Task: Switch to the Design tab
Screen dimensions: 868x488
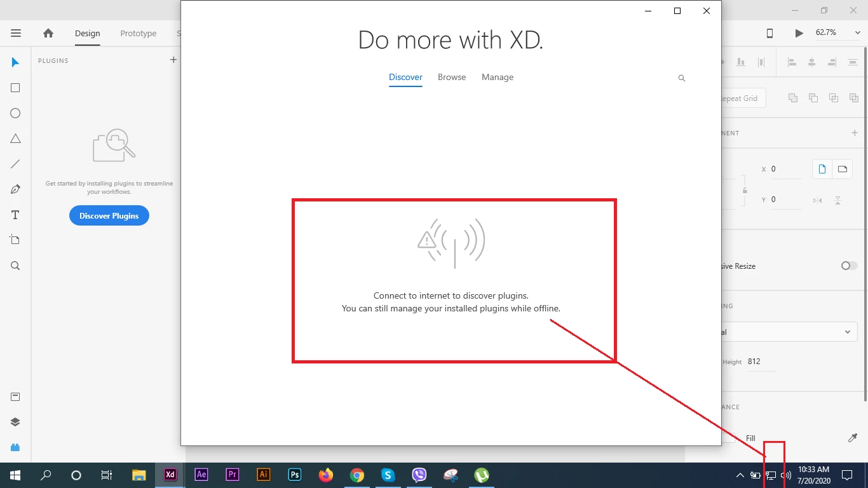Action: coord(88,34)
